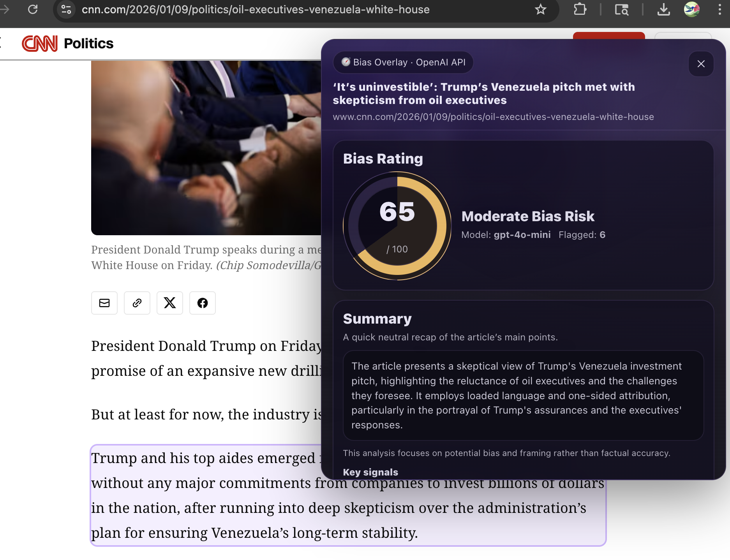Open site information icon in address bar
Image resolution: width=730 pixels, height=560 pixels.
(x=66, y=9)
